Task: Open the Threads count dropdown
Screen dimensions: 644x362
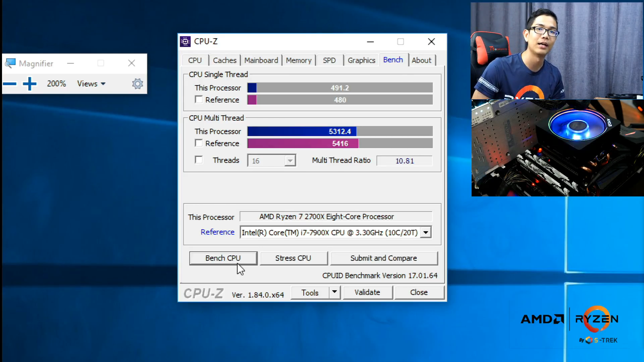Action: 290,160
